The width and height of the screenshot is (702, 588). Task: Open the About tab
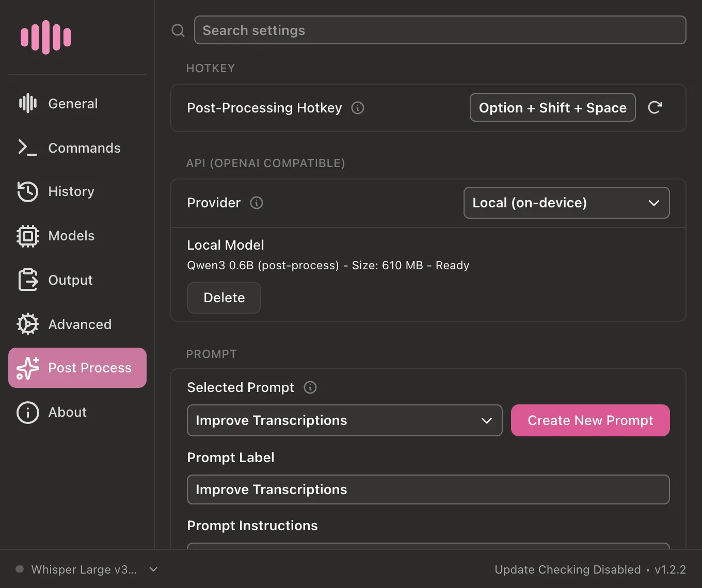[77, 412]
